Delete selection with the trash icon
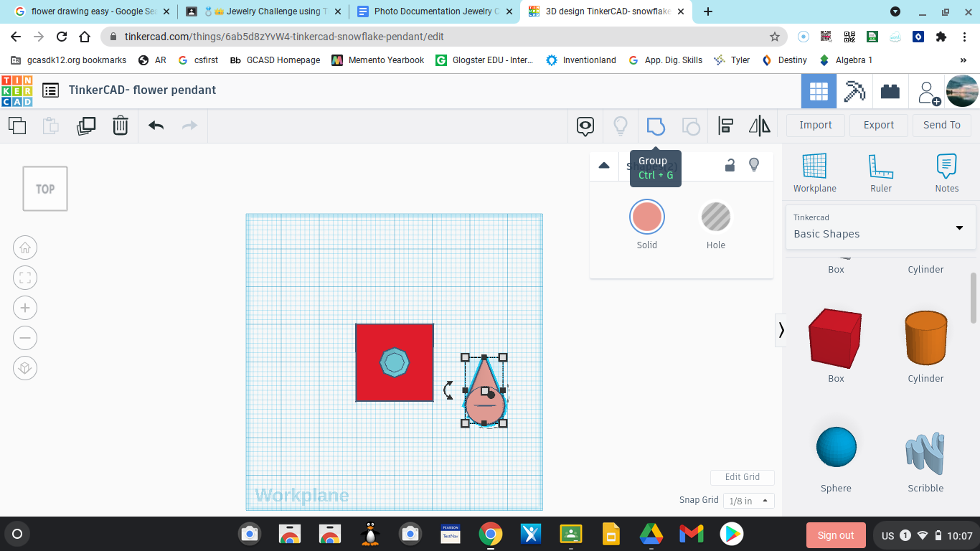 click(x=121, y=126)
